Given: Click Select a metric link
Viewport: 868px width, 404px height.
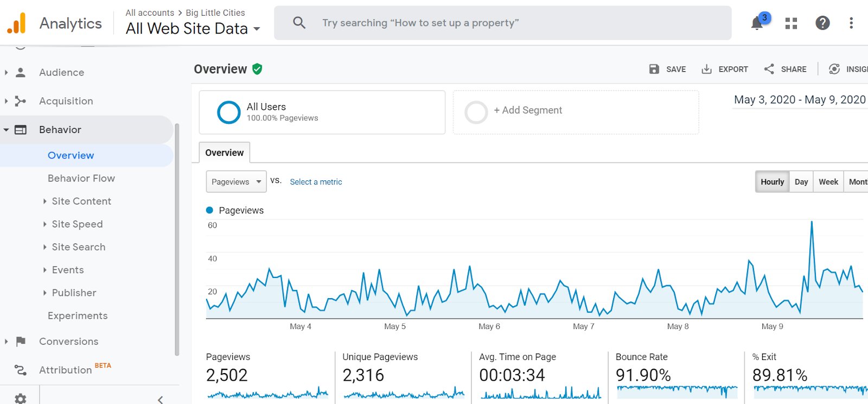Looking at the screenshot, I should [x=316, y=182].
